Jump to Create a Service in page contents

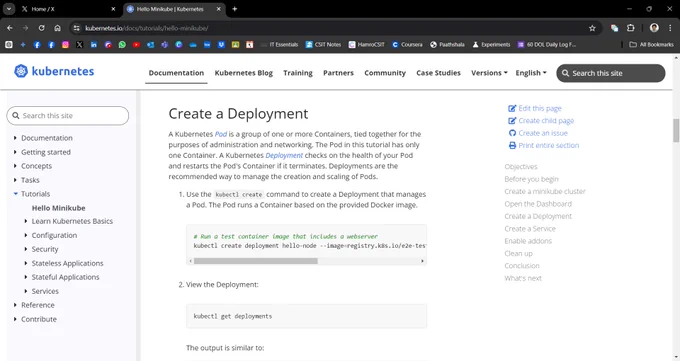coord(530,229)
